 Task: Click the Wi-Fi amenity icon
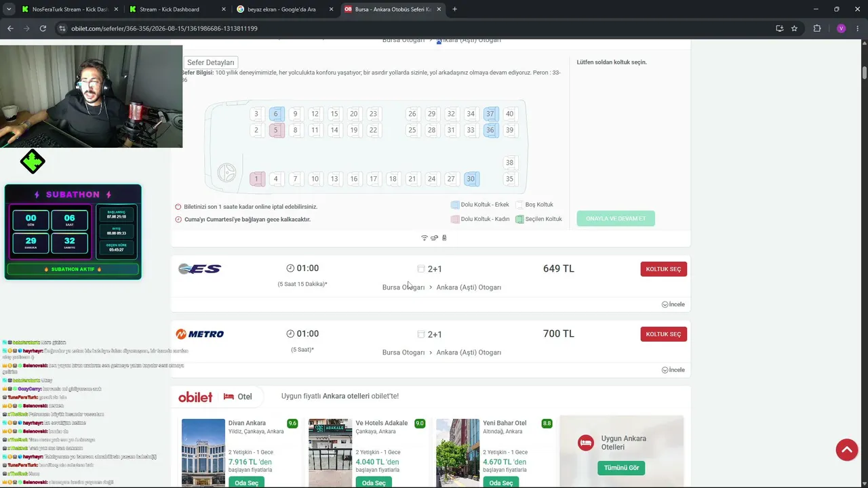pyautogui.click(x=425, y=238)
